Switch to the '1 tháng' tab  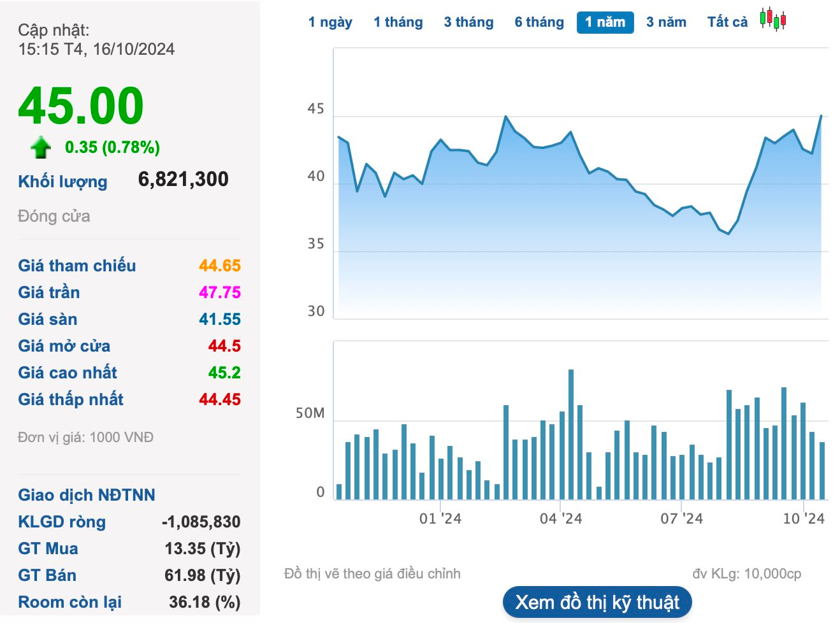coord(398,22)
